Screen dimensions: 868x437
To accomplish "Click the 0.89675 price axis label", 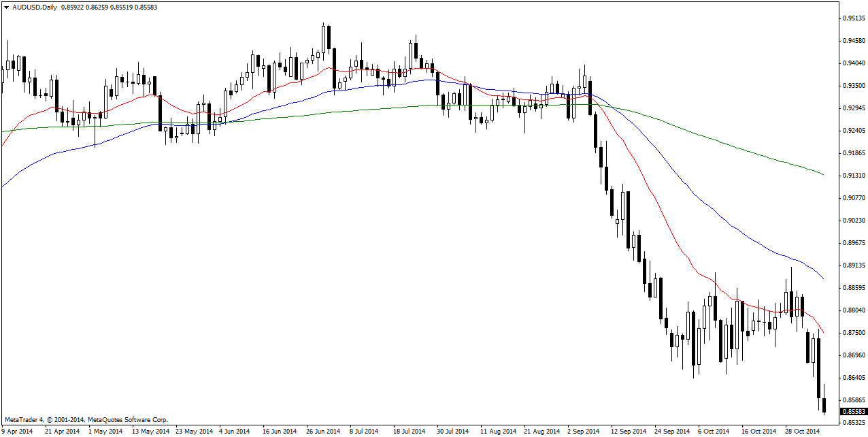I will (853, 243).
